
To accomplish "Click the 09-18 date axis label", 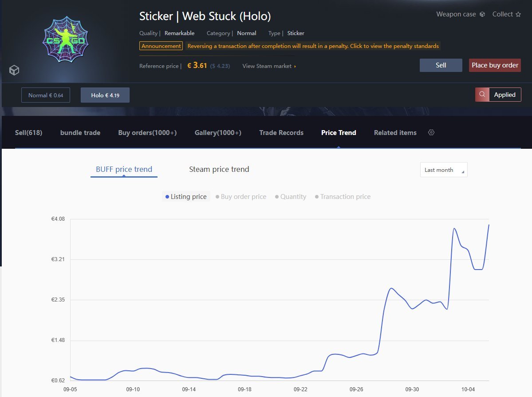I will click(244, 389).
